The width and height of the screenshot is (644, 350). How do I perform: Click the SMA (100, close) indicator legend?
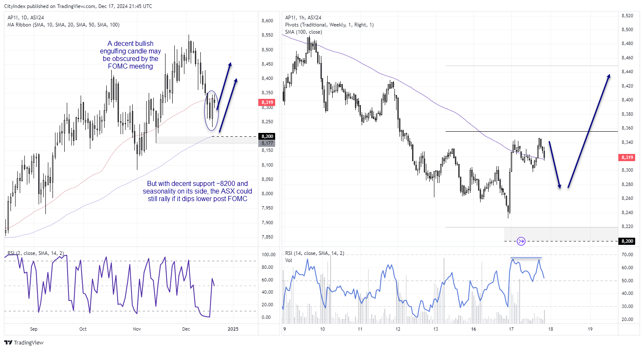pyautogui.click(x=304, y=32)
